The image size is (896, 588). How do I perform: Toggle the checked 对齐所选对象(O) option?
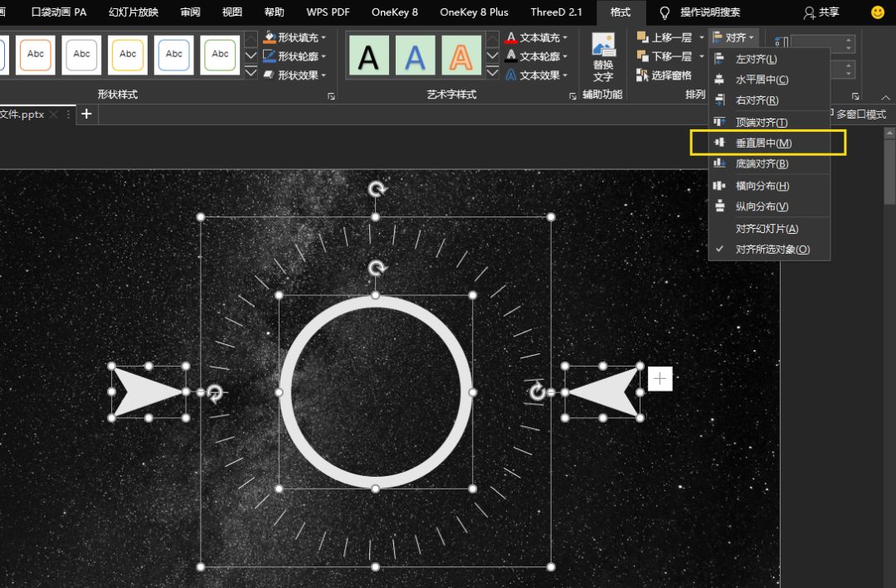click(769, 249)
